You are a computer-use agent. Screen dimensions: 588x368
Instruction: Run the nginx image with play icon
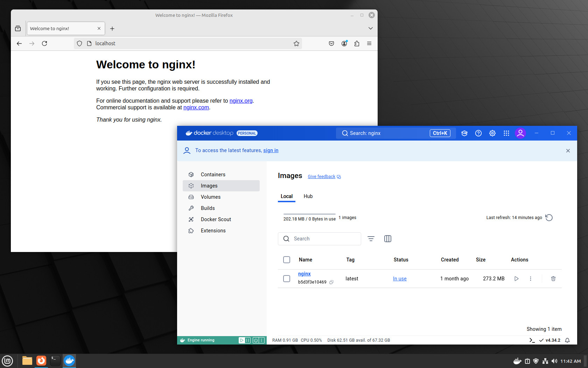click(516, 279)
